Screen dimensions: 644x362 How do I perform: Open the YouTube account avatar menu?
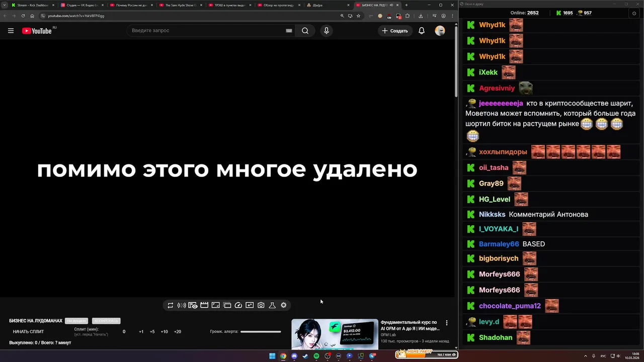[440, 31]
